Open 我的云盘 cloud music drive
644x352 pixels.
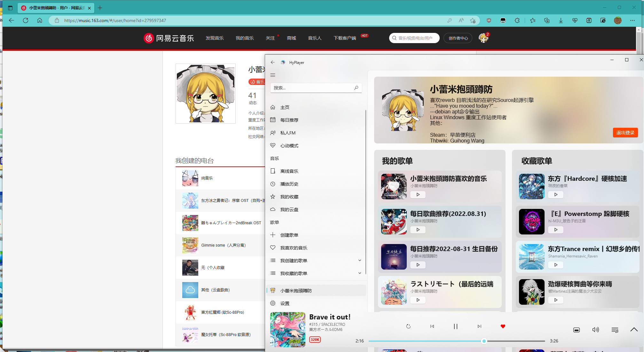click(x=288, y=209)
